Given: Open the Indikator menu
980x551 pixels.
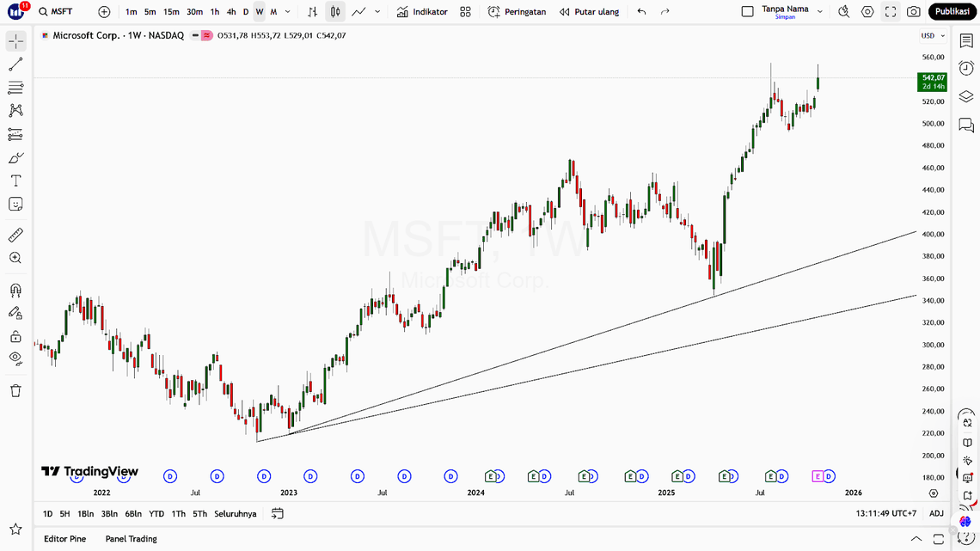Looking at the screenshot, I should tap(422, 12).
